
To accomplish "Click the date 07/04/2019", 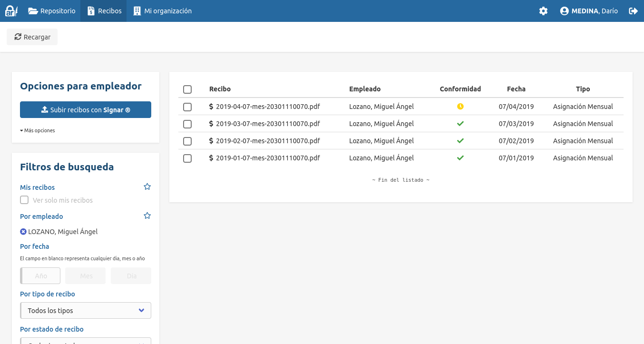I will point(517,107).
